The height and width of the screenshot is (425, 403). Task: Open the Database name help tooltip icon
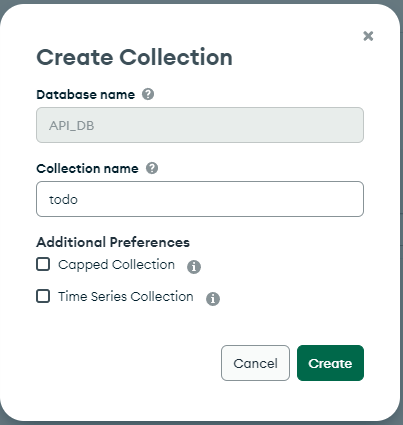click(x=148, y=94)
